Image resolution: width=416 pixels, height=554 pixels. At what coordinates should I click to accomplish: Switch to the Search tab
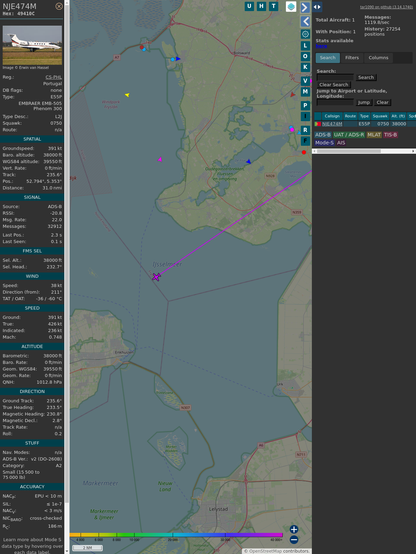pyautogui.click(x=328, y=58)
